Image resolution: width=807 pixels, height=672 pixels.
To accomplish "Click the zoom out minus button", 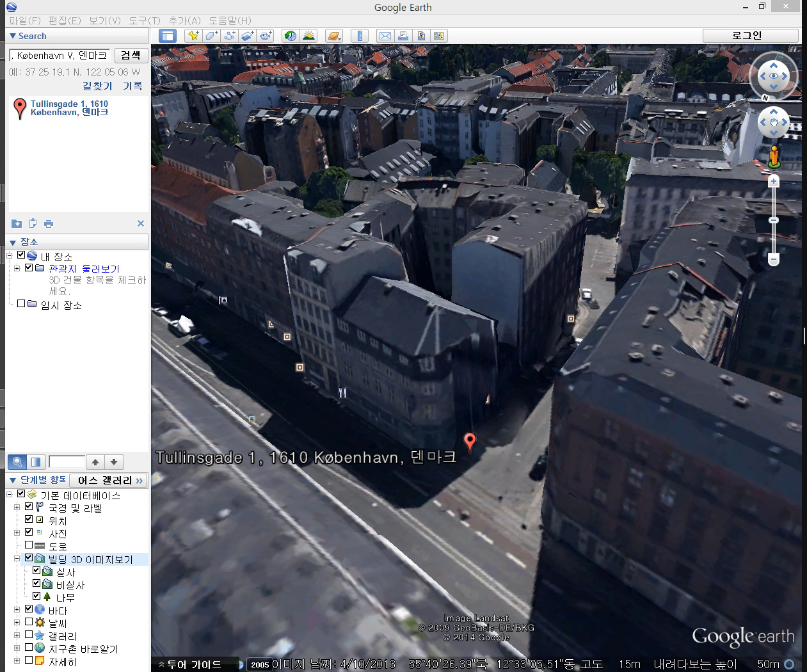I will coord(773,260).
